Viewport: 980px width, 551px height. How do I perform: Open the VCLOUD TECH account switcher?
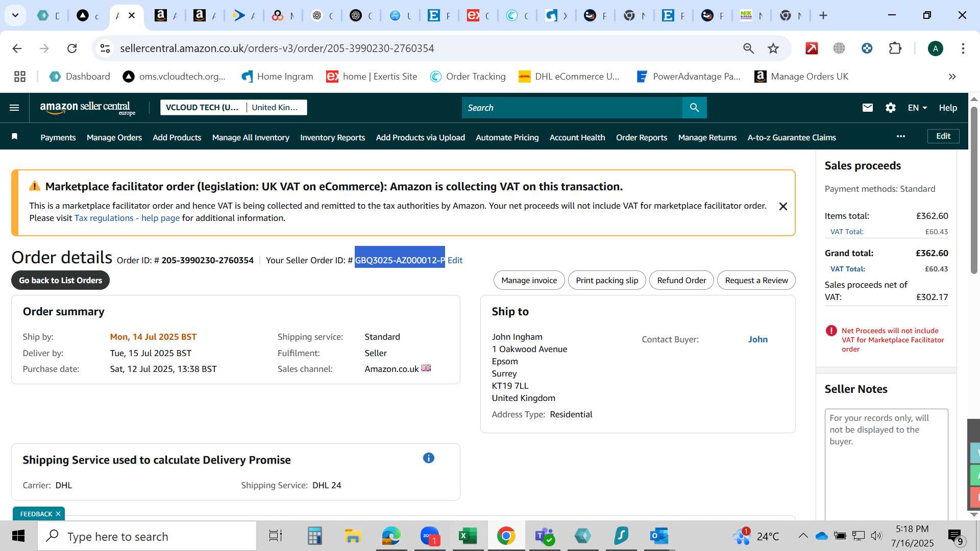pyautogui.click(x=234, y=107)
